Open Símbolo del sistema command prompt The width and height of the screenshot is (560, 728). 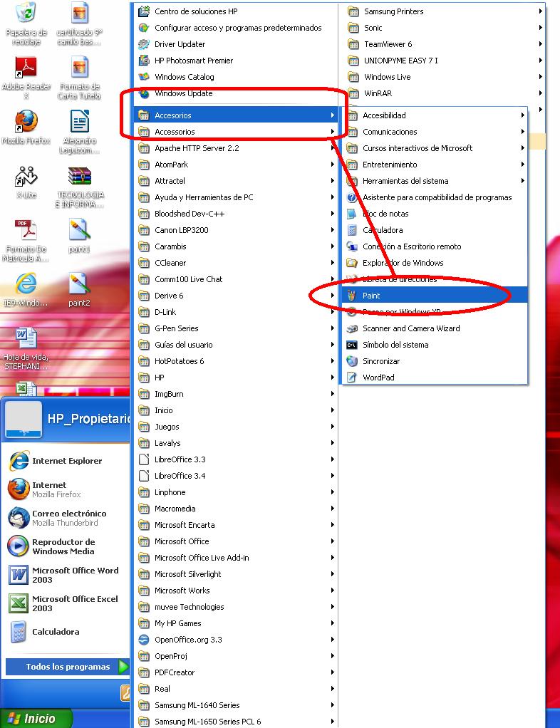pyautogui.click(x=395, y=345)
